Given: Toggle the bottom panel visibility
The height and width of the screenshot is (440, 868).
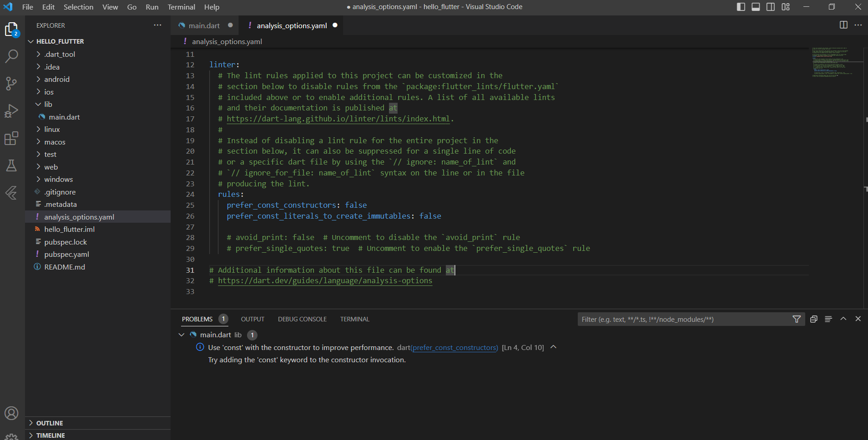Looking at the screenshot, I should (x=756, y=7).
